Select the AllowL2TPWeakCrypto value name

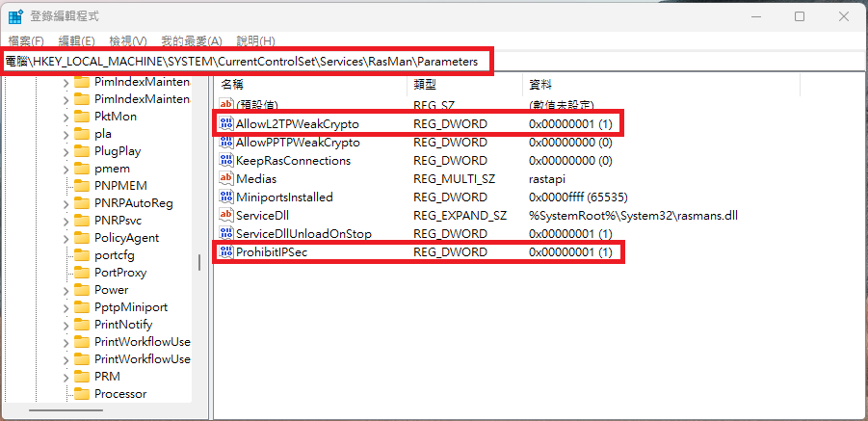click(x=298, y=124)
